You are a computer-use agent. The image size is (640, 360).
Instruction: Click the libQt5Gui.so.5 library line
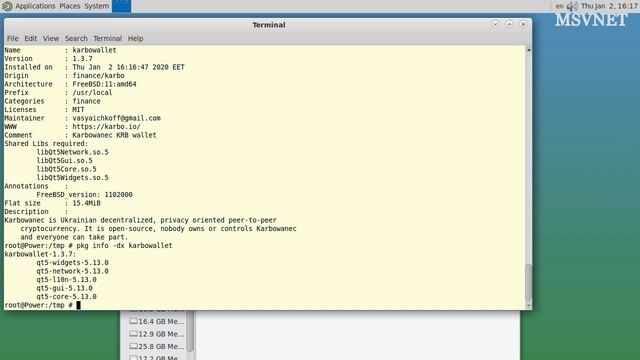[x=64, y=160]
